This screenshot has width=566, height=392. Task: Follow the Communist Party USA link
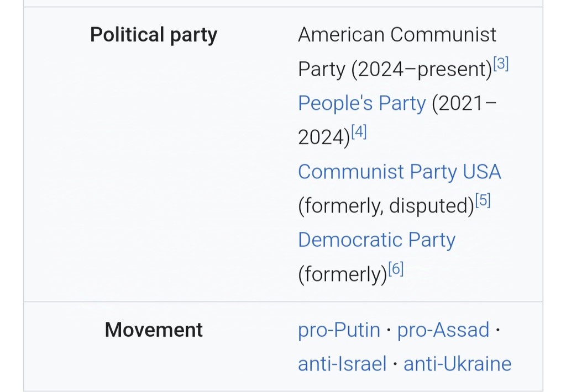(399, 172)
